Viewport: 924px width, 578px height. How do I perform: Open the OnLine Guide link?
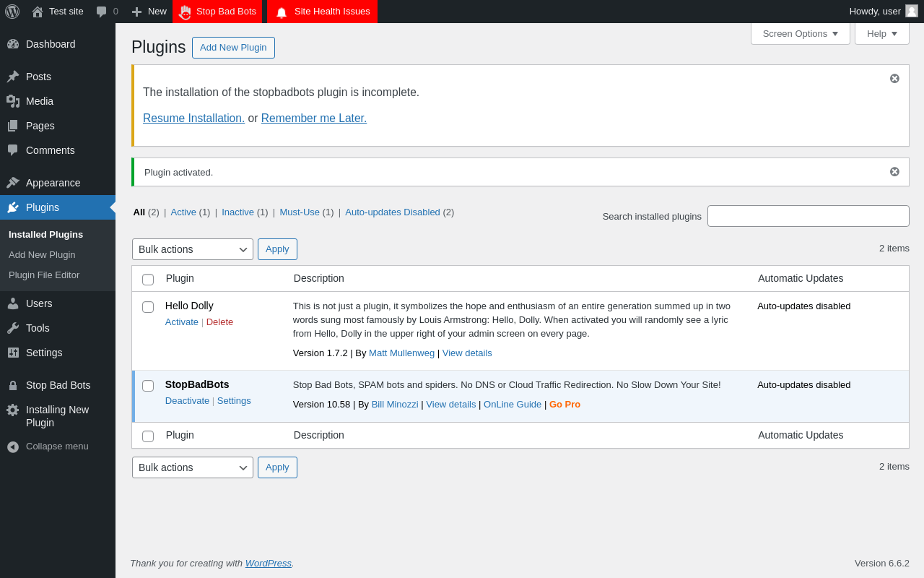tap(513, 404)
